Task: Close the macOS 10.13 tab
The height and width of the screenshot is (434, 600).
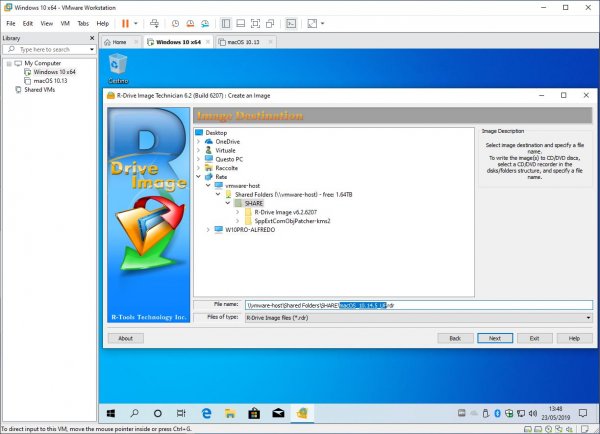Action: pyautogui.click(x=270, y=42)
